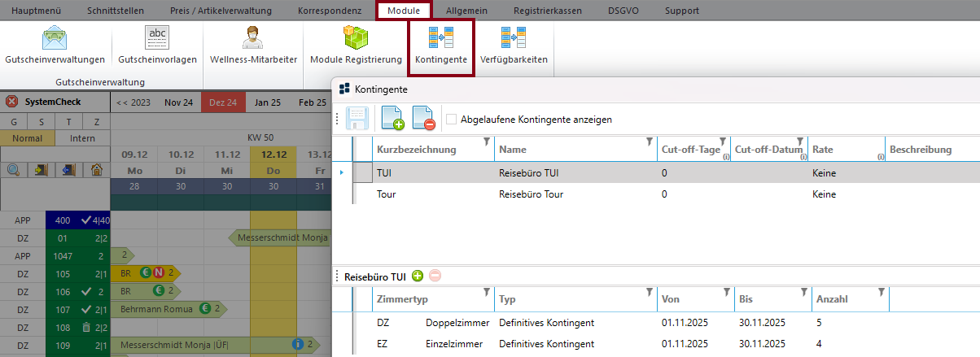Viewport: 980px width, 357px height.
Task: Select the Reisebüro Tour name cell
Action: click(x=575, y=194)
